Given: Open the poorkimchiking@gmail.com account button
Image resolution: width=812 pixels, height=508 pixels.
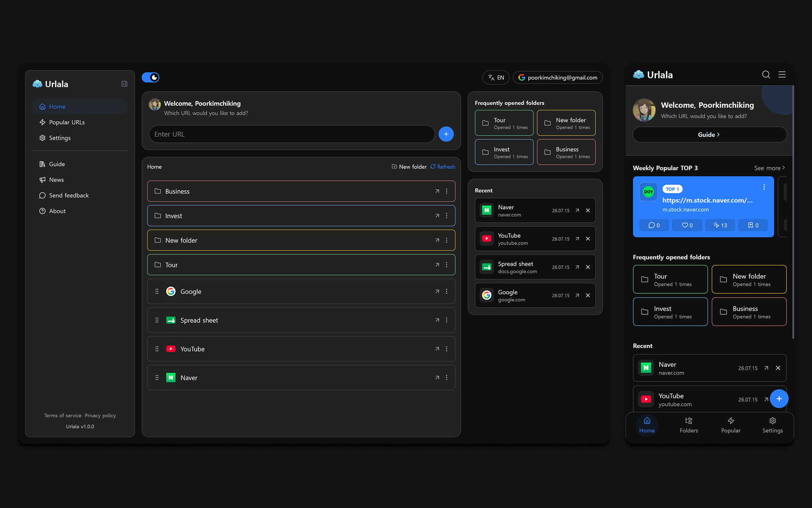Looking at the screenshot, I should tap(558, 77).
